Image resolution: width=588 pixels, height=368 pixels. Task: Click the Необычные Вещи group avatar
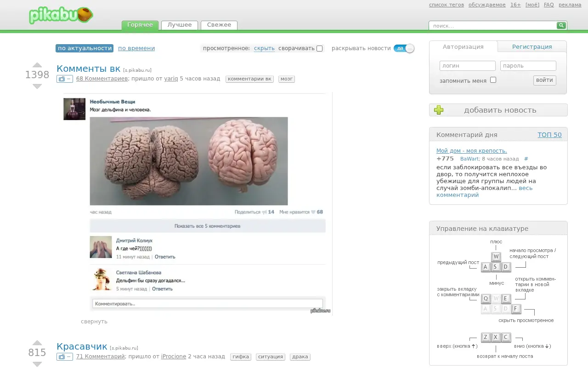click(74, 109)
